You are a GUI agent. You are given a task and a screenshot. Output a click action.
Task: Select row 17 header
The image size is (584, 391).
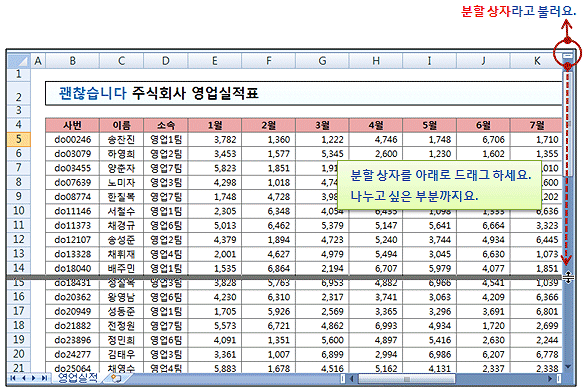pyautogui.click(x=19, y=311)
